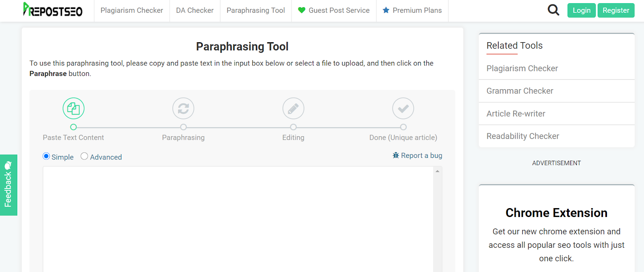Open the DA Checker nav item
Viewport: 644px width, 272px height.
click(195, 10)
